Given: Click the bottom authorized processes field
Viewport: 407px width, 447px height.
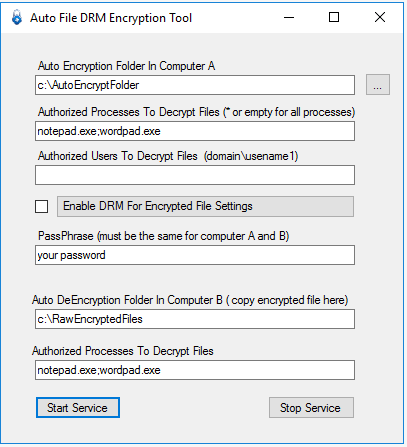Looking at the screenshot, I should pyautogui.click(x=195, y=370).
